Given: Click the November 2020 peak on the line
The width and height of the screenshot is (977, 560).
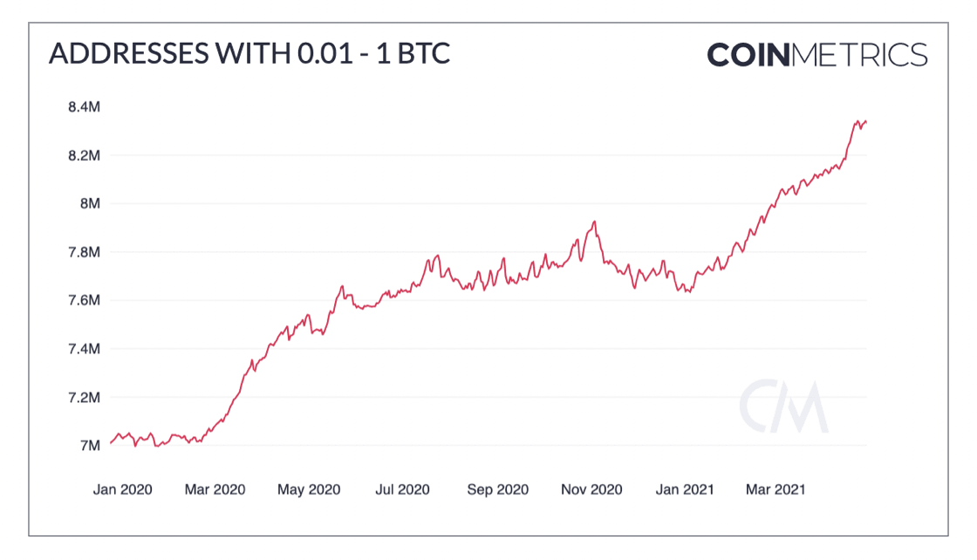Looking at the screenshot, I should coord(595,222).
